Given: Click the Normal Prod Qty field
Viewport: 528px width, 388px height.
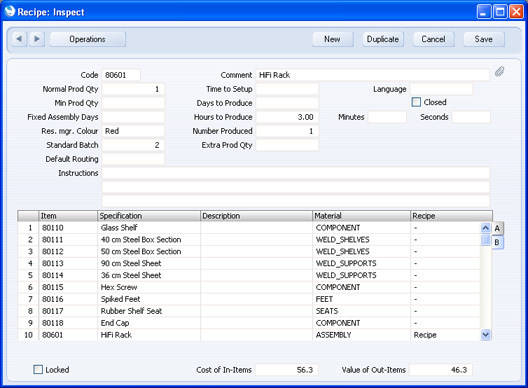Looking at the screenshot, I should click(133, 89).
